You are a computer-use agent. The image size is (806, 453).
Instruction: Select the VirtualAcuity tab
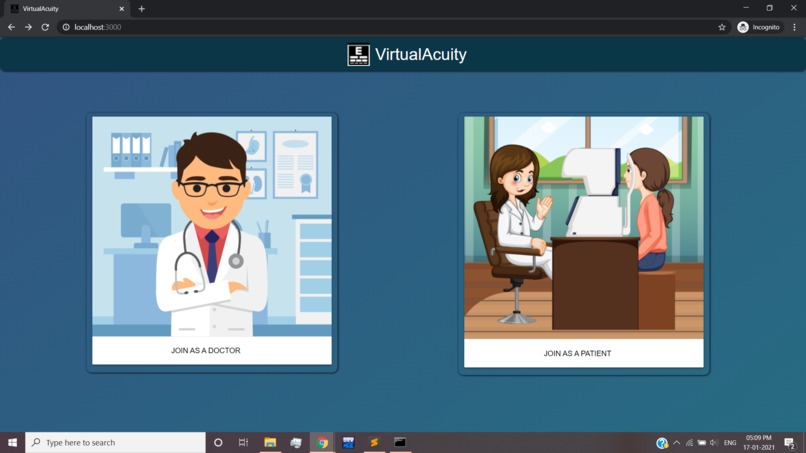point(65,9)
